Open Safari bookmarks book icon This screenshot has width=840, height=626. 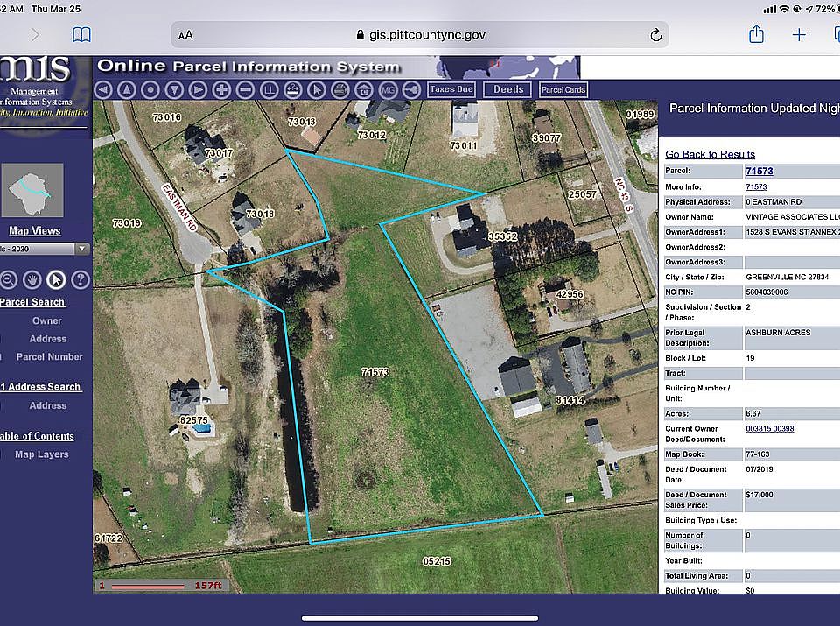pos(81,35)
